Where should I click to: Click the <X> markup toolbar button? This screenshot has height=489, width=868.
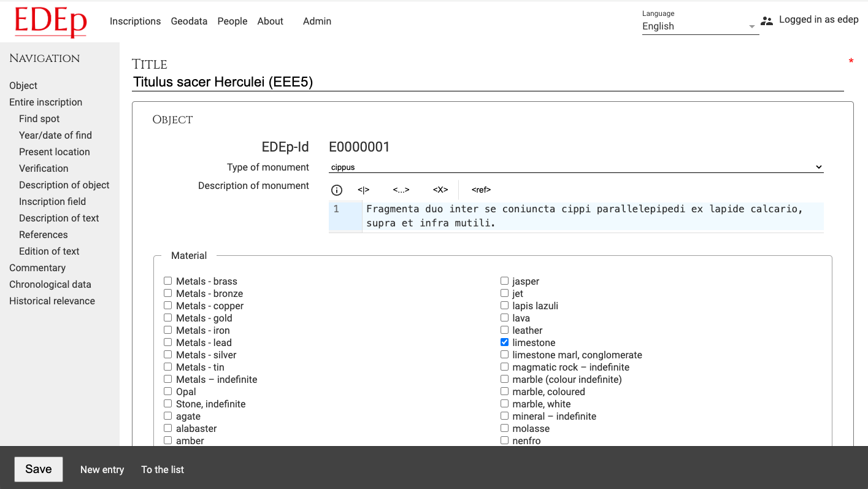coord(440,190)
